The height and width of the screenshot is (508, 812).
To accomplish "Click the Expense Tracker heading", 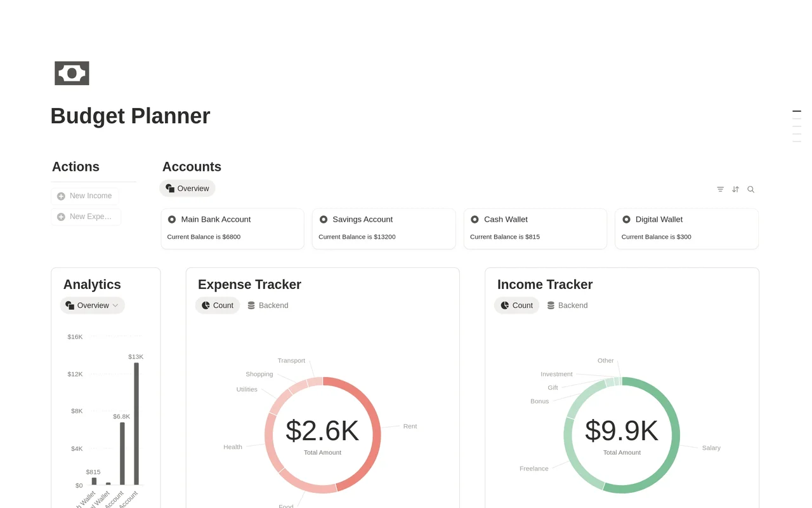I will pyautogui.click(x=249, y=284).
